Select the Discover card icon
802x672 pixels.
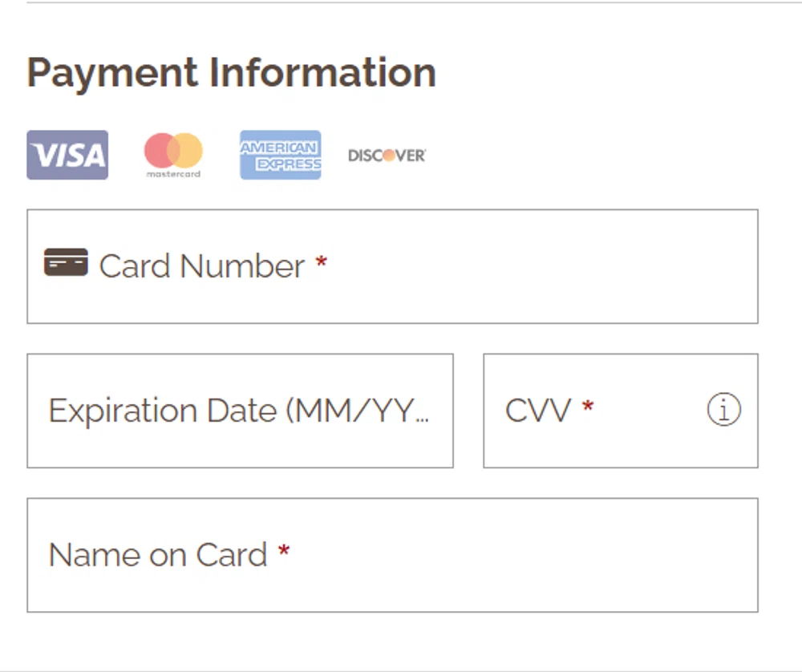(386, 155)
